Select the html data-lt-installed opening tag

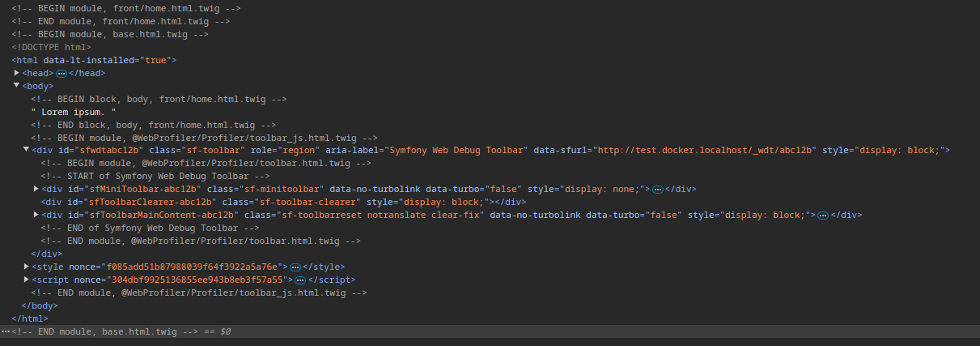[94, 60]
